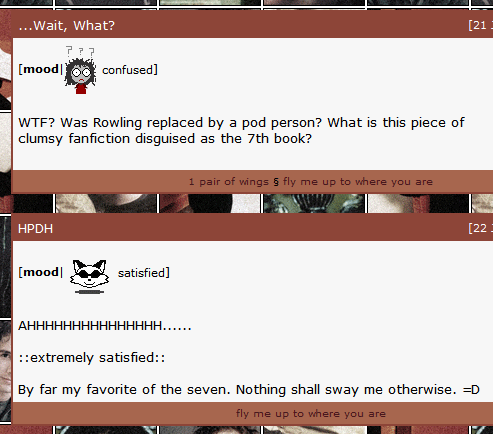493x434 pixels.
Task: Click the confused mood character icon
Action: (x=80, y=70)
